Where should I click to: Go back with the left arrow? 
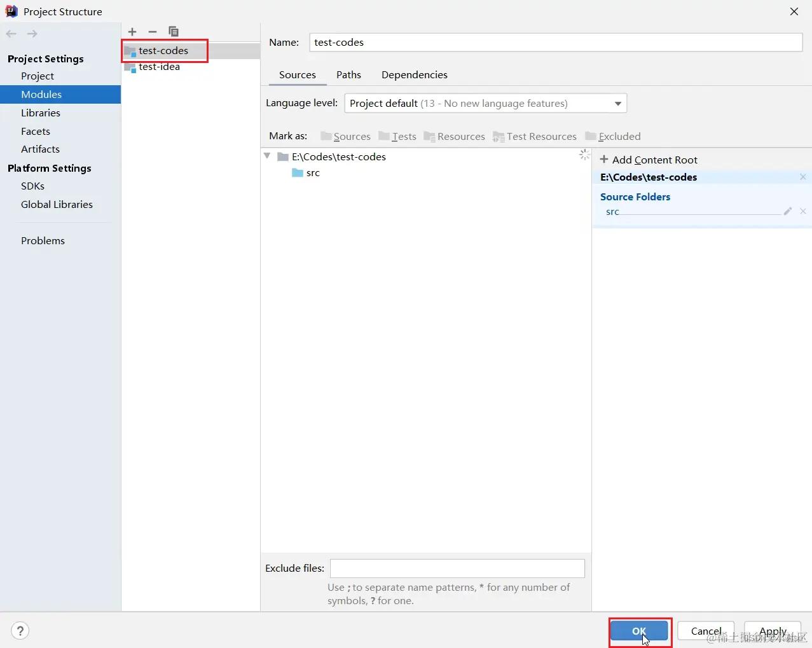[11, 34]
